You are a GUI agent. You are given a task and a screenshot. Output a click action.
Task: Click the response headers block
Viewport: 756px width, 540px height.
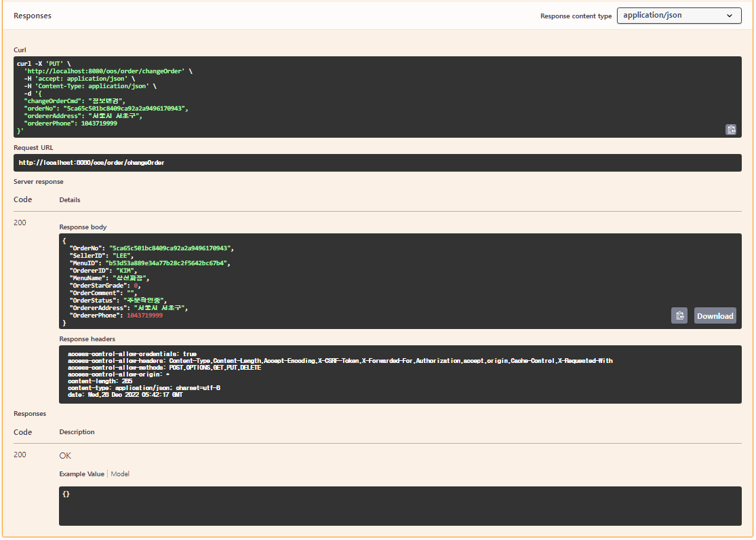tap(400, 374)
